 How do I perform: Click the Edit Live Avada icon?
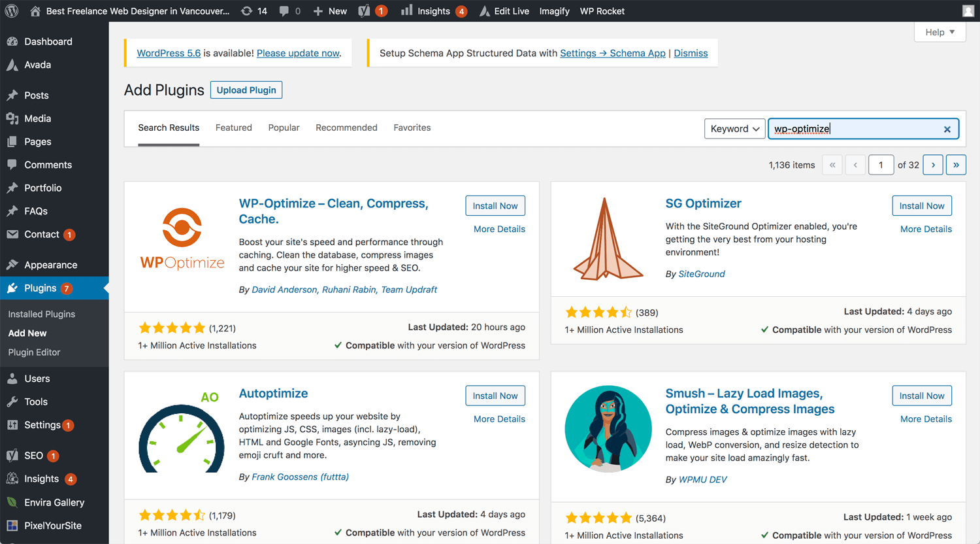click(x=485, y=11)
